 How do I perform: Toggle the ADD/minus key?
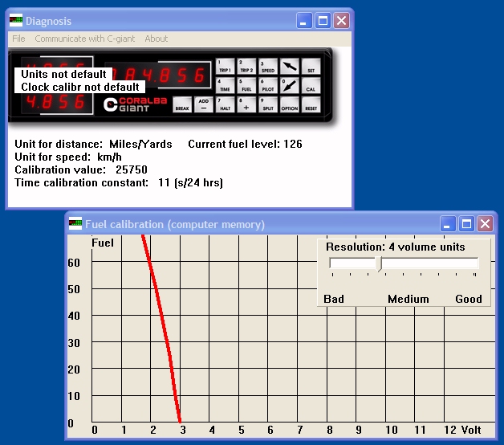(204, 105)
